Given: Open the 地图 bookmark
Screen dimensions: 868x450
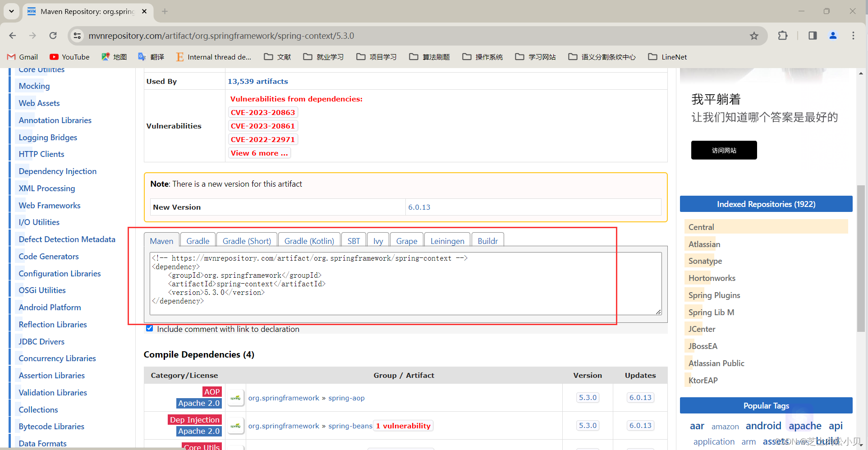Looking at the screenshot, I should 114,57.
